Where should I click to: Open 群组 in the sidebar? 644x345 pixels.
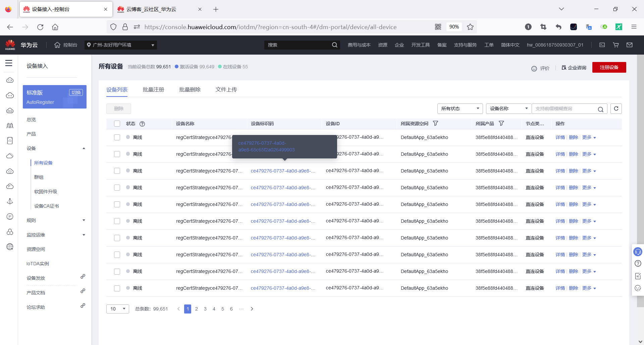[x=39, y=177]
